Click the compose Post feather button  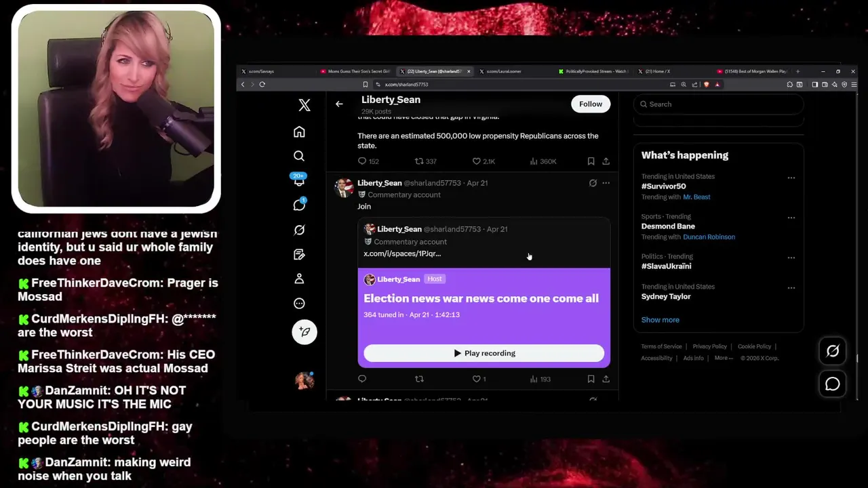tap(304, 331)
